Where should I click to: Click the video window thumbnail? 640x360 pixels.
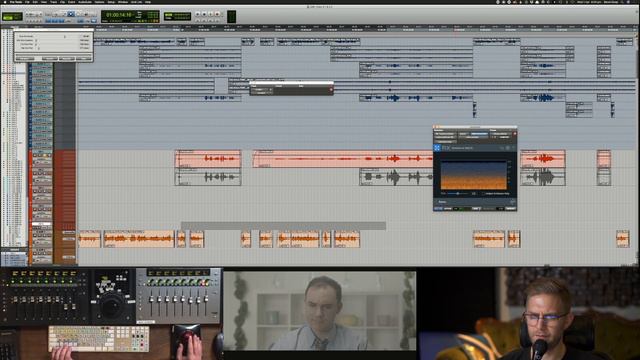tap(320, 311)
